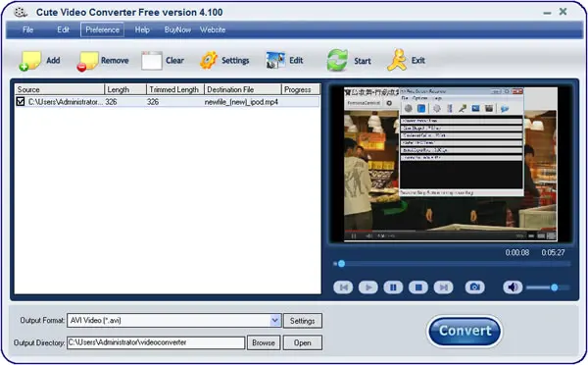Take a snapshot with camera icon
The image size is (588, 365).
(474, 287)
